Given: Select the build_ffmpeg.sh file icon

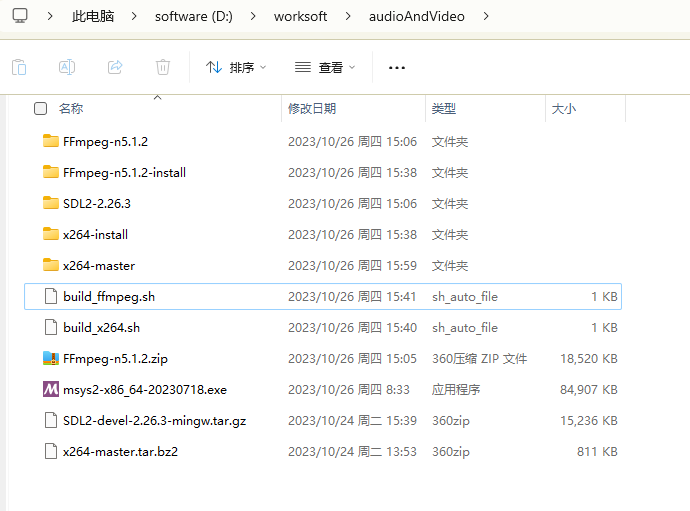Looking at the screenshot, I should click(x=51, y=296).
